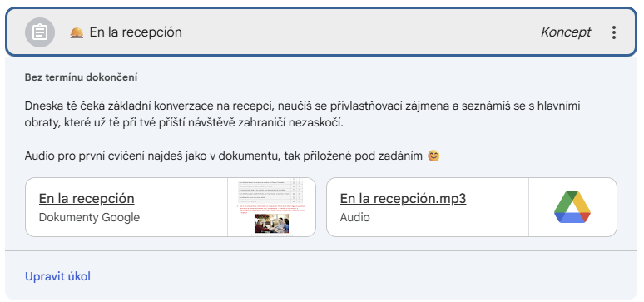
Task: Open the three-dot options menu
Action: click(x=613, y=32)
